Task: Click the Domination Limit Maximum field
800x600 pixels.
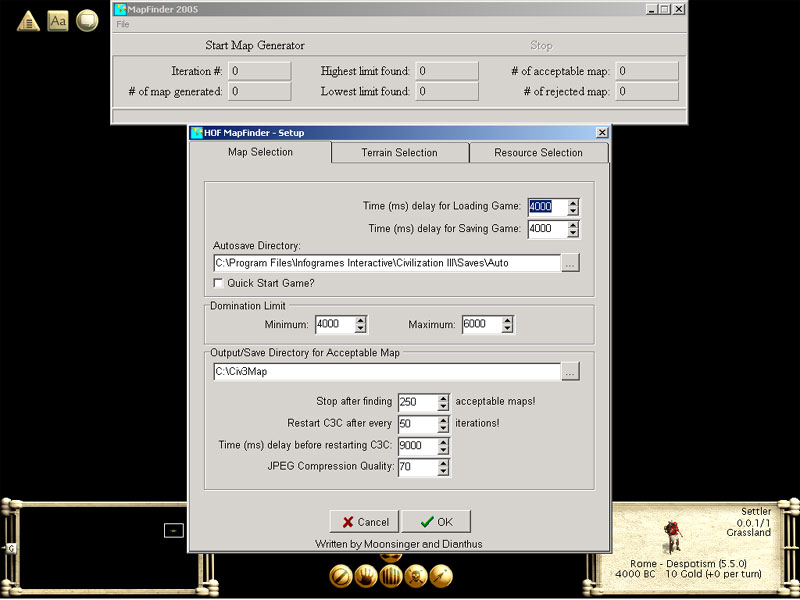Action: pos(482,324)
